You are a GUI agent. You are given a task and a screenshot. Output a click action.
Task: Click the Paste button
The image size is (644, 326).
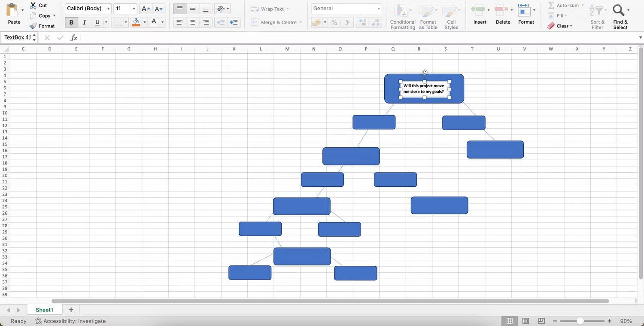[14, 13]
